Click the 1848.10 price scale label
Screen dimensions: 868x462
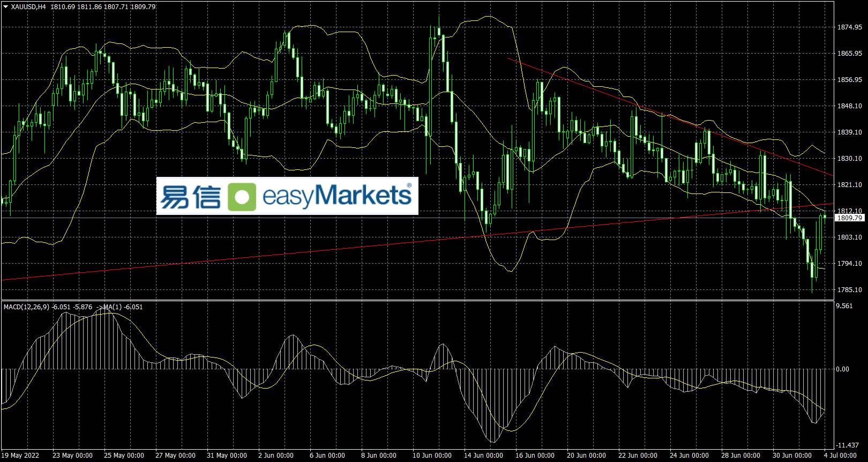pyautogui.click(x=850, y=106)
